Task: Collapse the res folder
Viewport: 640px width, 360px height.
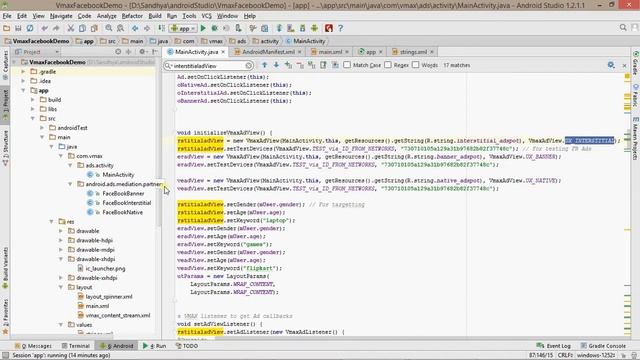Action: pyautogui.click(x=51, y=222)
